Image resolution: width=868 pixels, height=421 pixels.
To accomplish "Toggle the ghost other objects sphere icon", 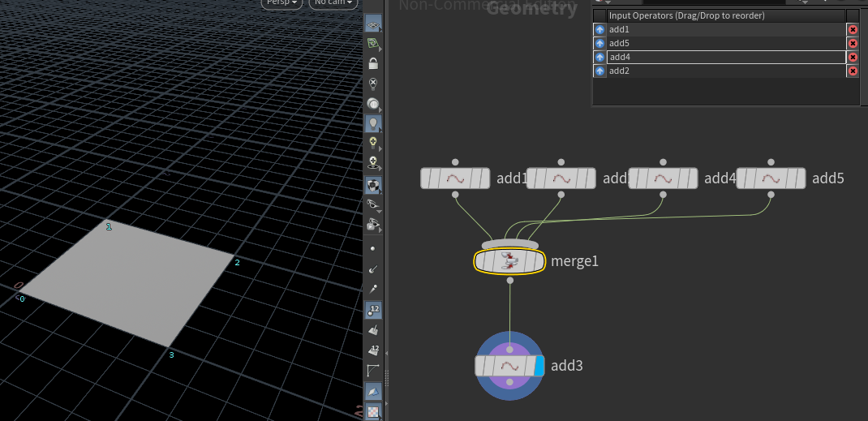I will [x=373, y=104].
